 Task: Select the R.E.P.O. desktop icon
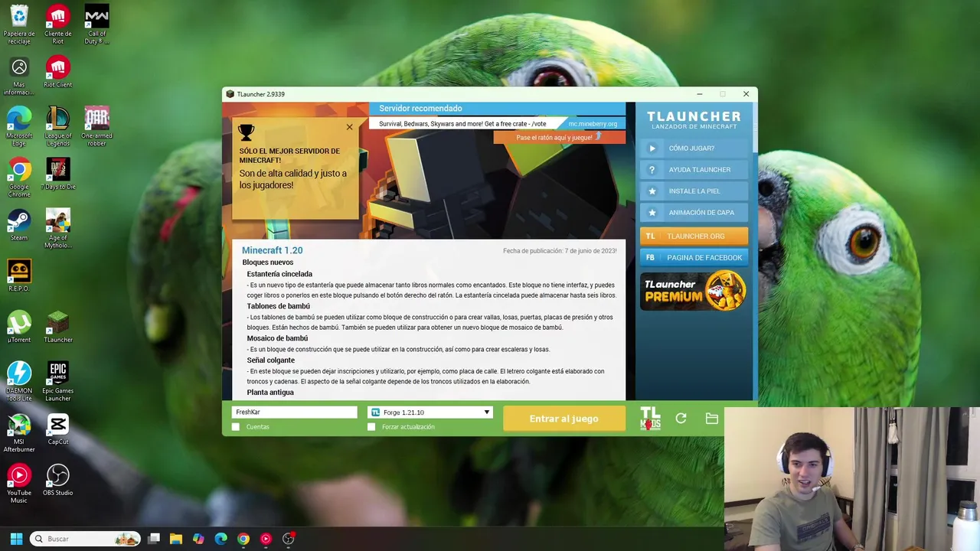(x=19, y=275)
